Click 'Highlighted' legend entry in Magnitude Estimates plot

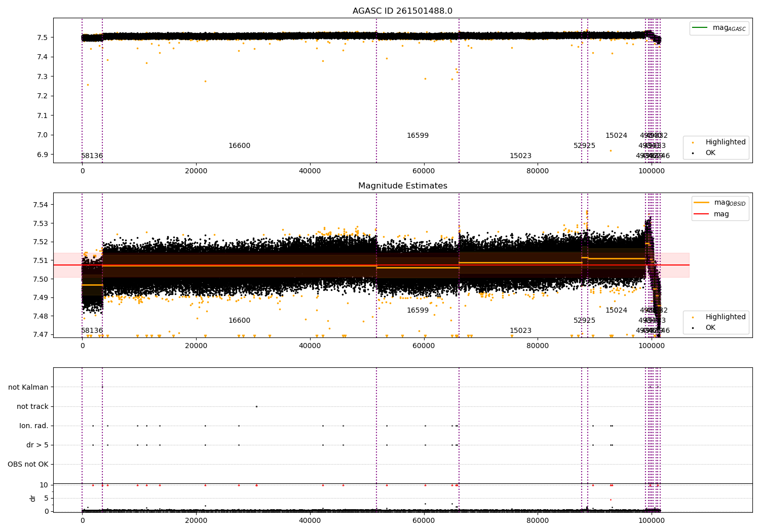tap(719, 317)
